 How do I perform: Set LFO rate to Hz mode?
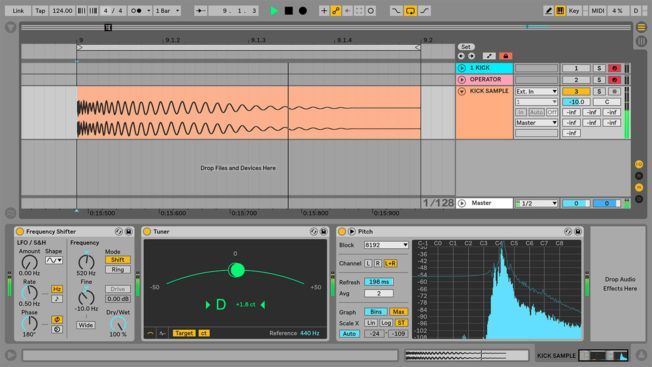[57, 289]
